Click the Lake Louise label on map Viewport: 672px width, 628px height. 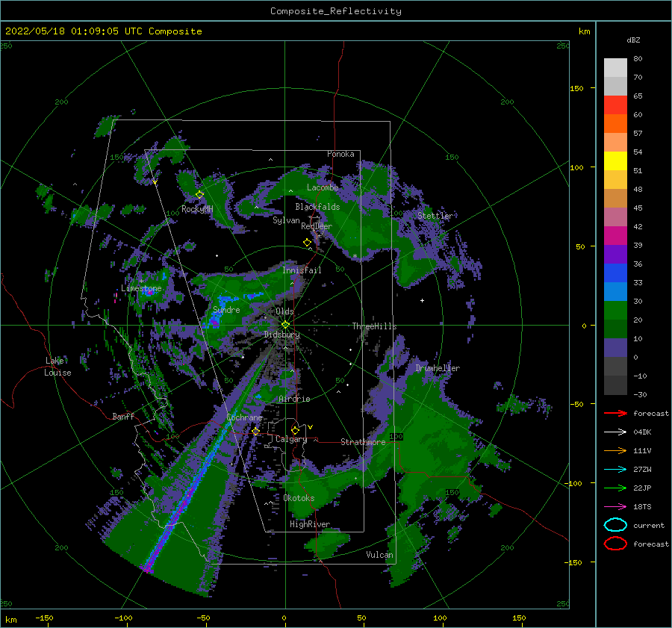coord(57,367)
